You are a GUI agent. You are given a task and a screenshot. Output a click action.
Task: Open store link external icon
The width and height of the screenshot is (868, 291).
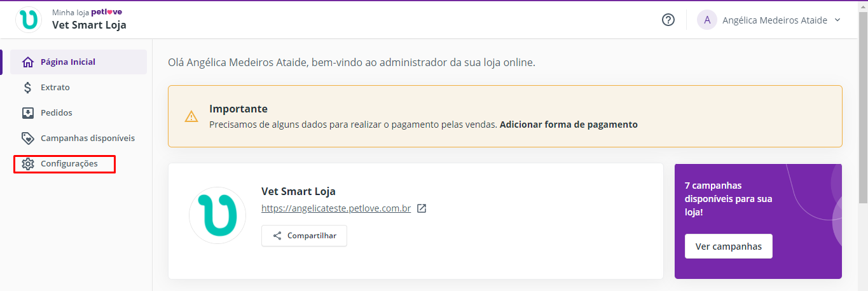tap(422, 208)
